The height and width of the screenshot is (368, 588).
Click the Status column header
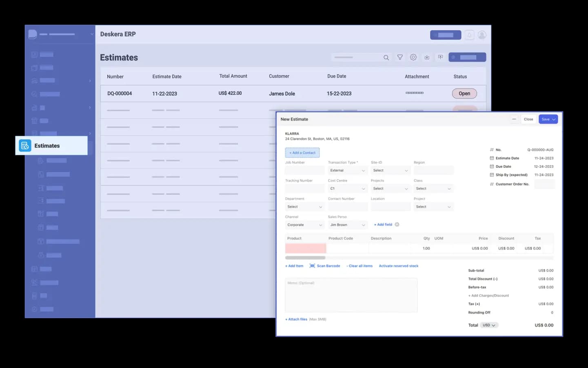point(460,76)
